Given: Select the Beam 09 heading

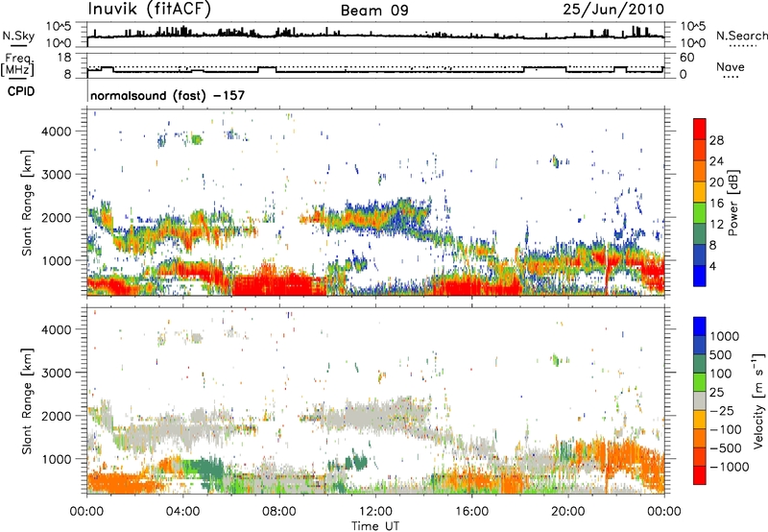Looking at the screenshot, I should pos(374,11).
